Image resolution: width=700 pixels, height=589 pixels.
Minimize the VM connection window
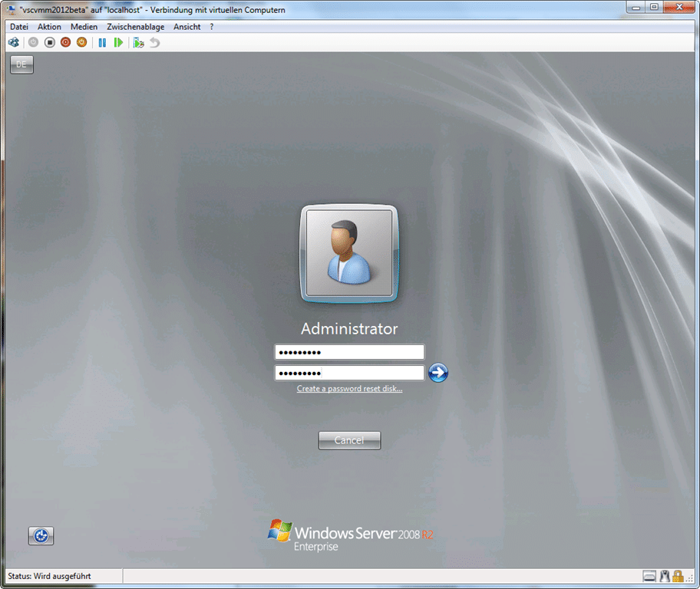point(636,7)
